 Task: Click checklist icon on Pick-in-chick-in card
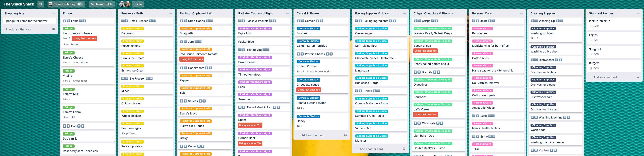(591, 26)
